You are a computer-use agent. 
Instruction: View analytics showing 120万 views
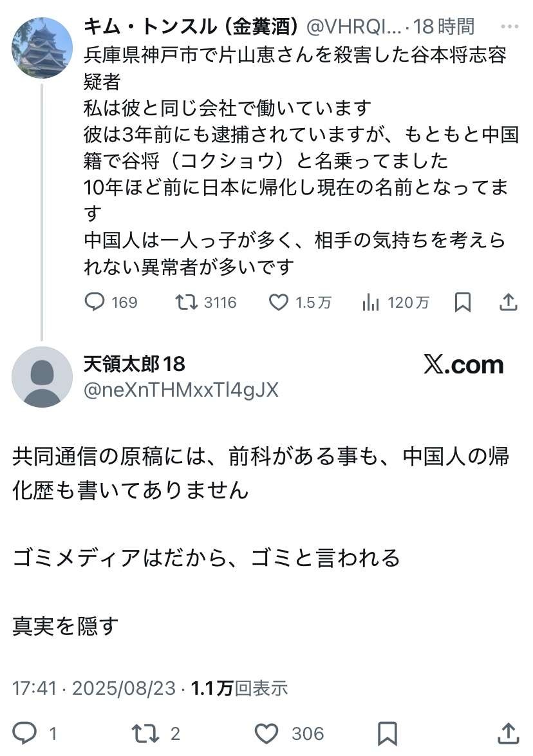pos(371,302)
